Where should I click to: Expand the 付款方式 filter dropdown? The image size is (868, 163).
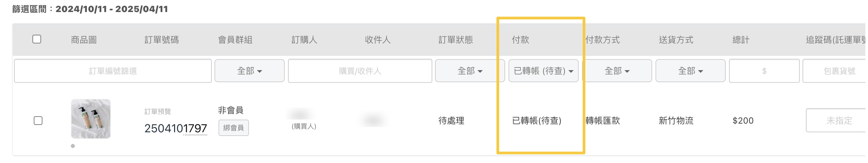click(x=617, y=71)
